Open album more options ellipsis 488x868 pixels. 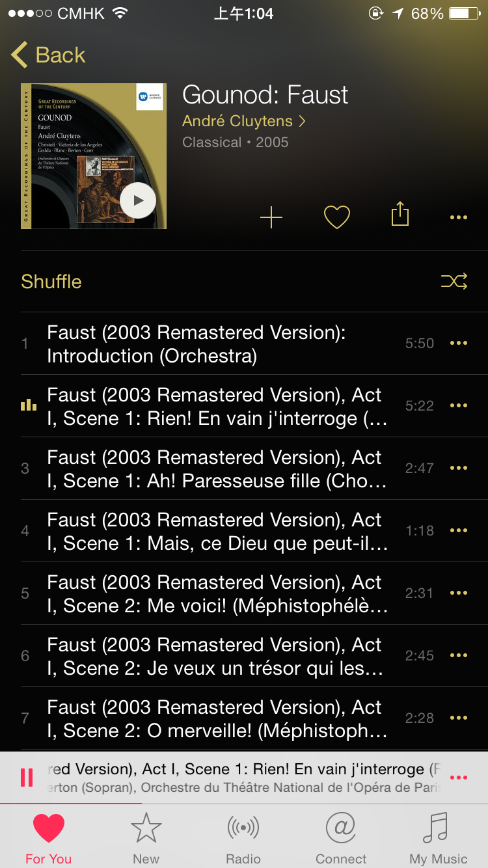[459, 217]
